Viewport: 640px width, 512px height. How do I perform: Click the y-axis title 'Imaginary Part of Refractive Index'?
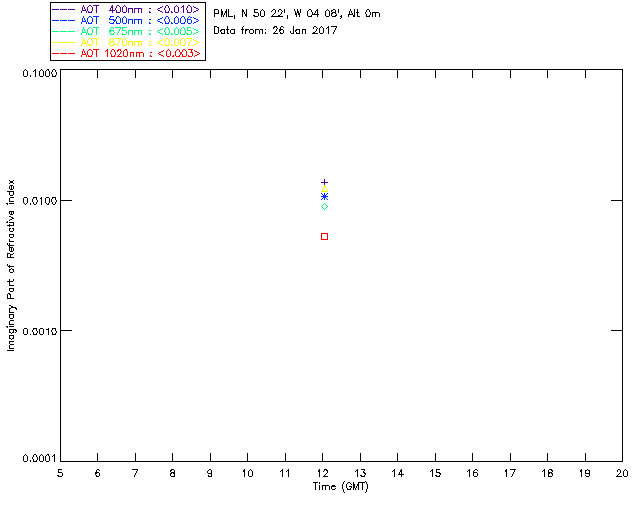click(11, 265)
